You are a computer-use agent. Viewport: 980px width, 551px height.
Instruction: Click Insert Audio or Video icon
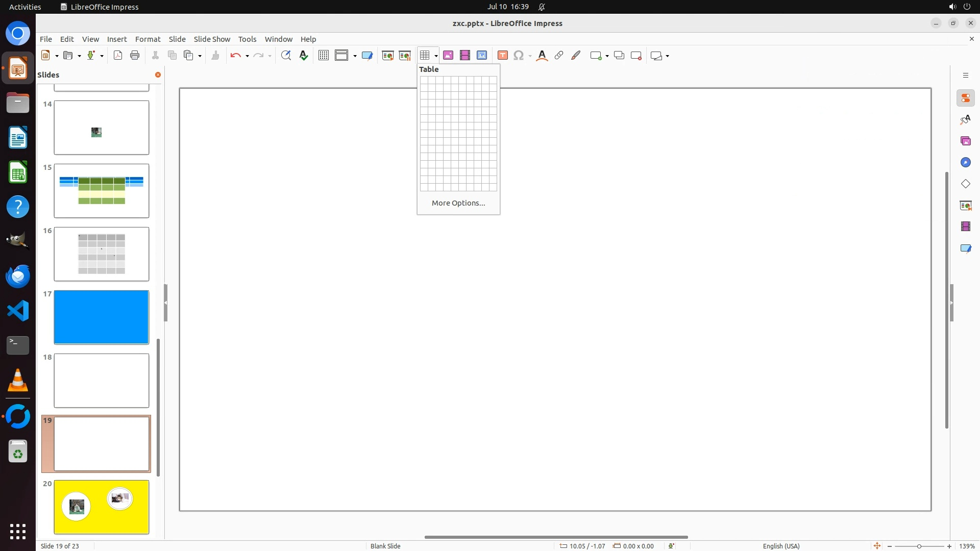tap(465, 56)
